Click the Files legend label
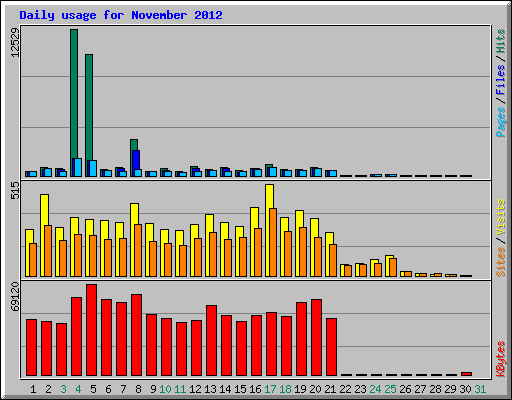Viewport: 512px width, 400px height. point(501,79)
